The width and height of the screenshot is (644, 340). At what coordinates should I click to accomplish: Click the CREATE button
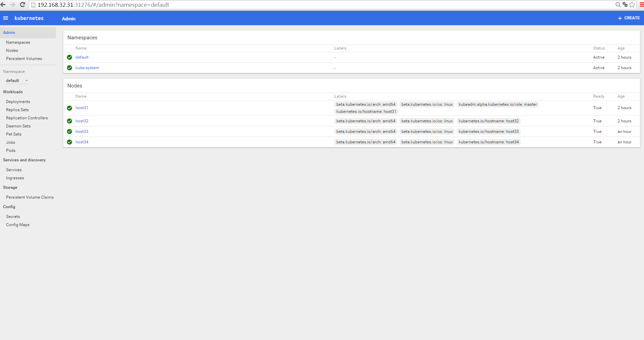point(629,18)
